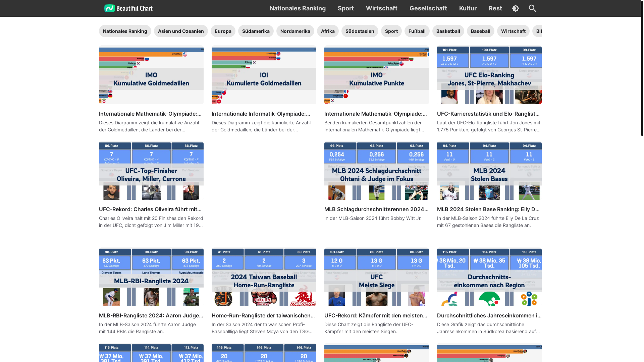Select the Asien und Ozeanien chip
The width and height of the screenshot is (644, 362).
click(181, 31)
